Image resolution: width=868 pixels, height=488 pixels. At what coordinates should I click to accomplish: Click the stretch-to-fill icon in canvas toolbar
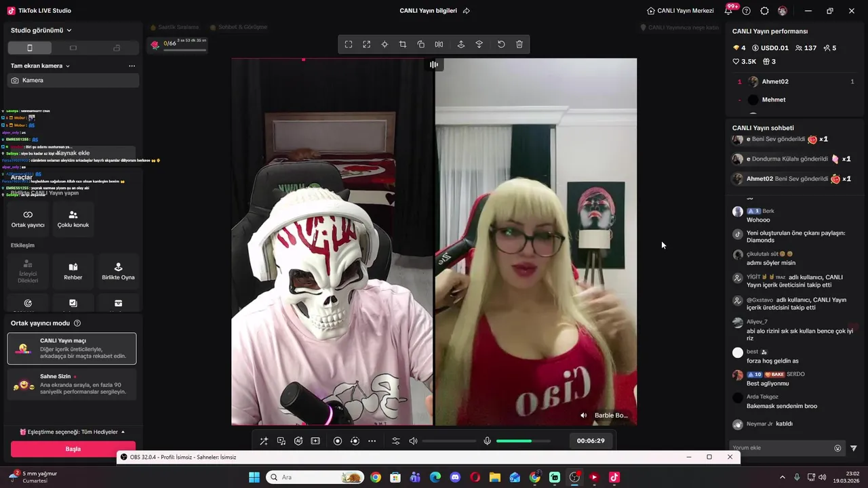pos(367,44)
